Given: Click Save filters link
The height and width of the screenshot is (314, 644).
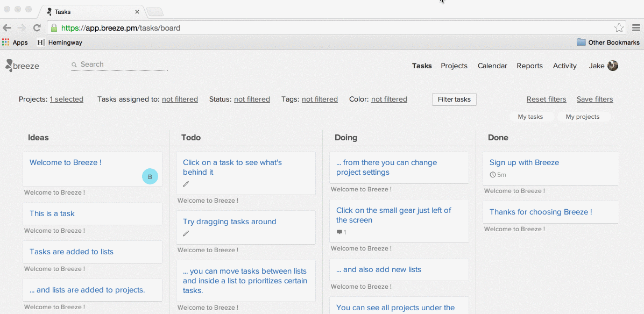Looking at the screenshot, I should pyautogui.click(x=595, y=99).
